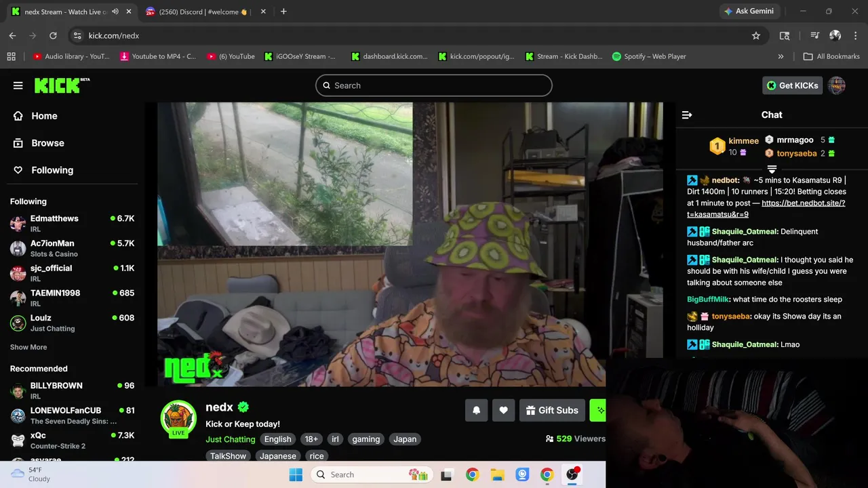
Task: Open Edmatthews channel in Following list
Action: pos(72,223)
